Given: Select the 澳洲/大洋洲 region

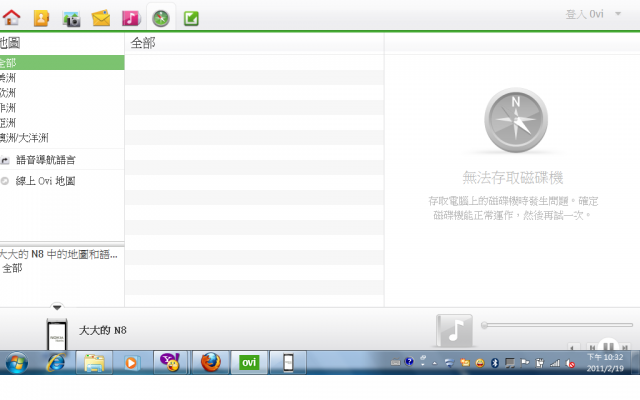Looking at the screenshot, I should point(24,138).
